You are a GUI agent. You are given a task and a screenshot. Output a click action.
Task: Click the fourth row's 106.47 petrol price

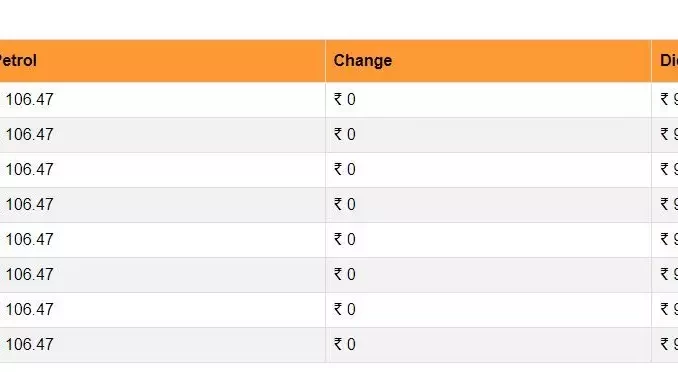[x=29, y=205]
